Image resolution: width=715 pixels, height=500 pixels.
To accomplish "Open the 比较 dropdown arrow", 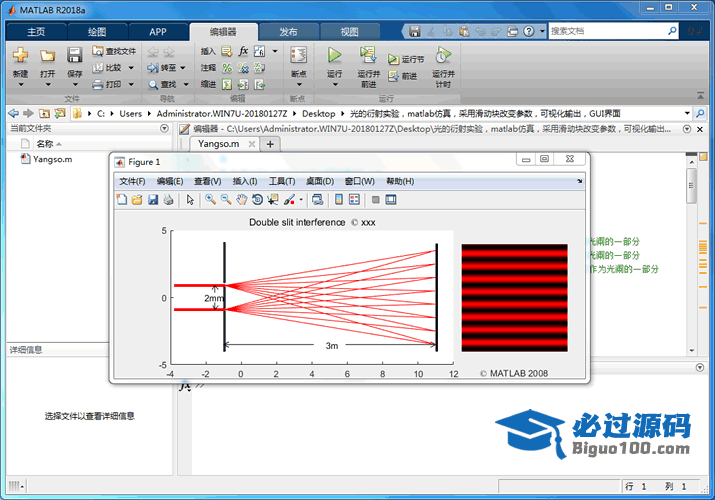I will pos(131,68).
